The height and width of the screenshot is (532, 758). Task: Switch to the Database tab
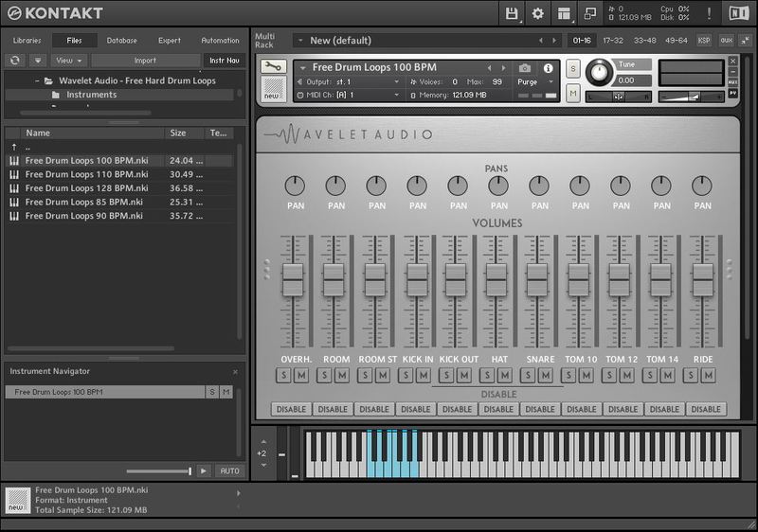[x=121, y=41]
